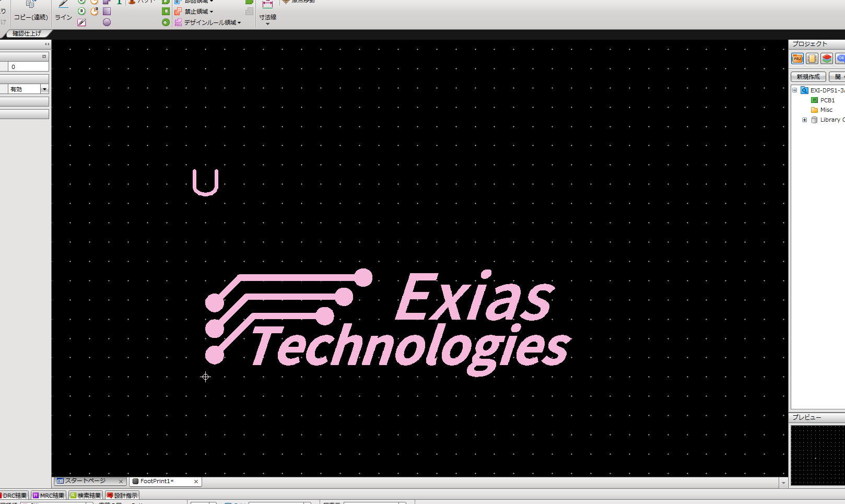Close the FootPrint1* tab
The image size is (845, 504).
tap(196, 482)
